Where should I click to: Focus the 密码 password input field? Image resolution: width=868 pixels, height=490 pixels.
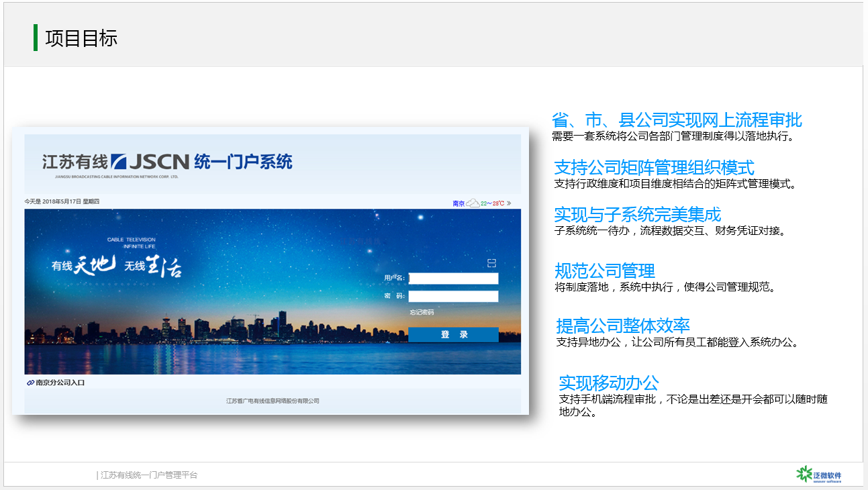point(453,296)
